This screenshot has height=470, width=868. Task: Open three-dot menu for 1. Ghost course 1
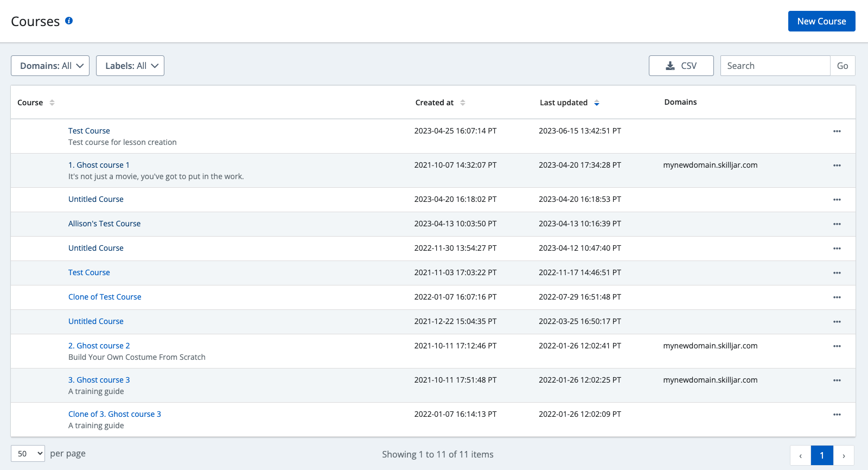point(837,166)
